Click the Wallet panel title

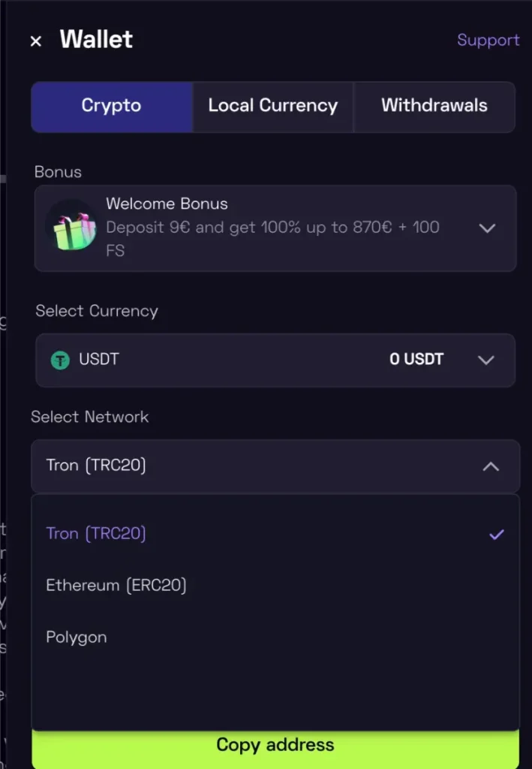[96, 40]
